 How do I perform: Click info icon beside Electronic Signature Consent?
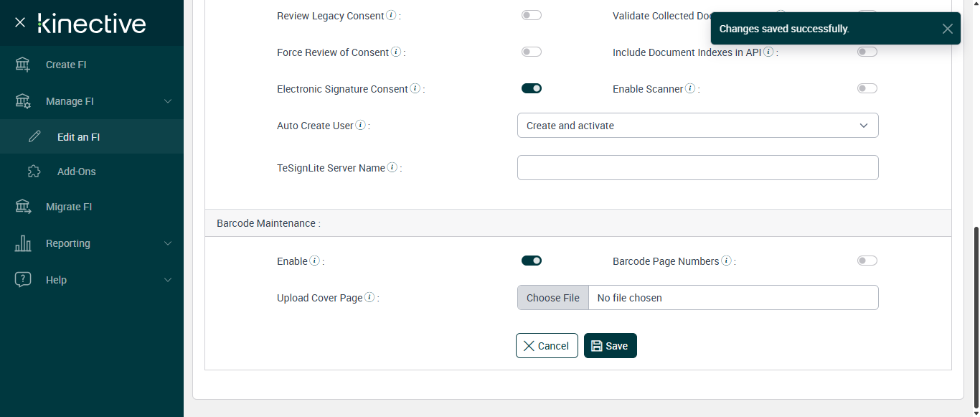tap(414, 89)
